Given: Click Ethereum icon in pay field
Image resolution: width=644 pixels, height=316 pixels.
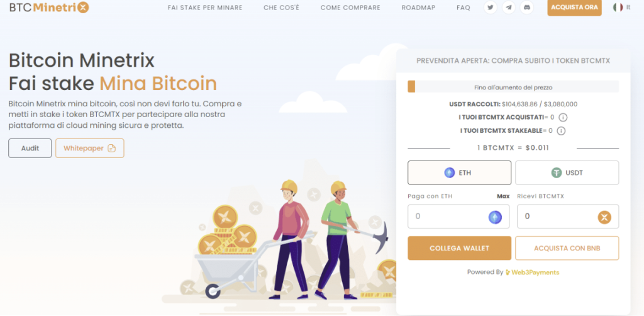Looking at the screenshot, I should pos(495,217).
